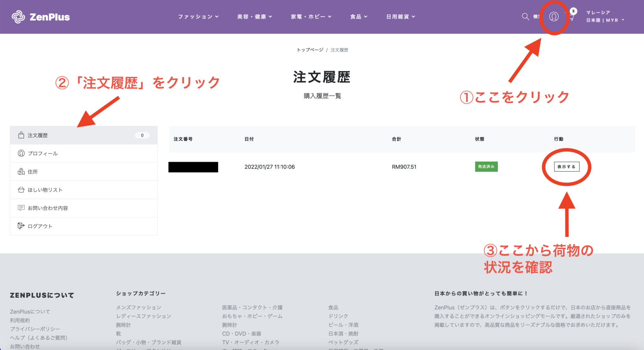Open the ほしい物リスト wishlist icon
Image resolution: width=644 pixels, height=350 pixels.
(21, 189)
